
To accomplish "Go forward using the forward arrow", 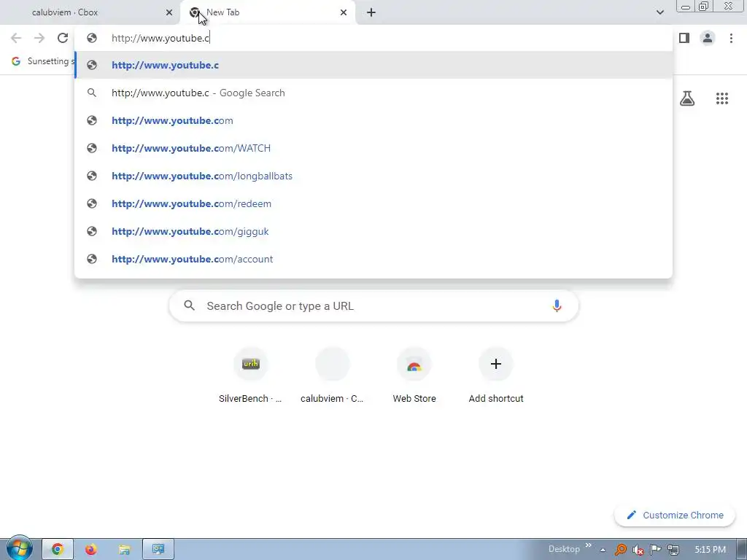I will pos(39,38).
